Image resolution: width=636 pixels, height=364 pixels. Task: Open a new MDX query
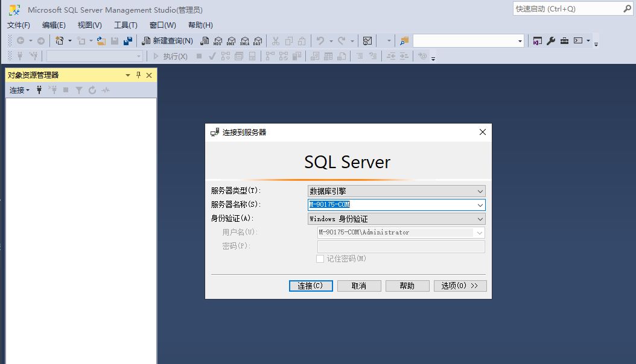(x=218, y=40)
